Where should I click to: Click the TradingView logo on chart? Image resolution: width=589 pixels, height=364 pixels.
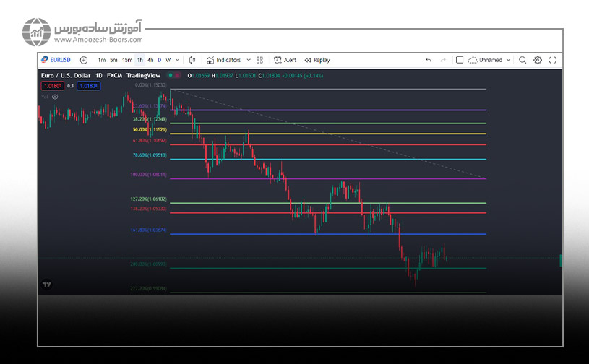click(x=47, y=285)
